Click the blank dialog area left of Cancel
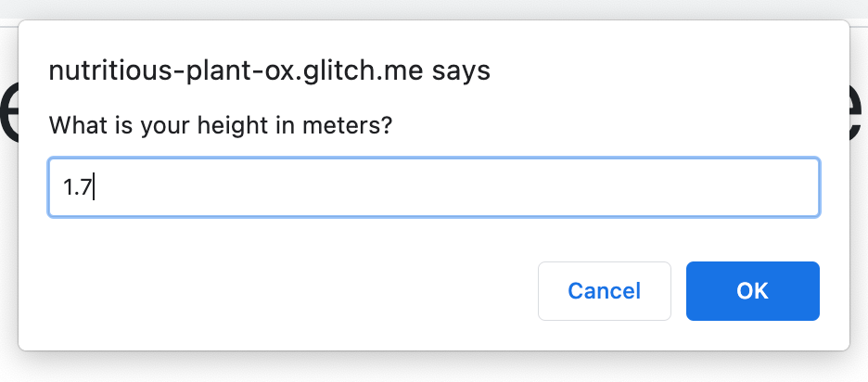 click(x=278, y=291)
